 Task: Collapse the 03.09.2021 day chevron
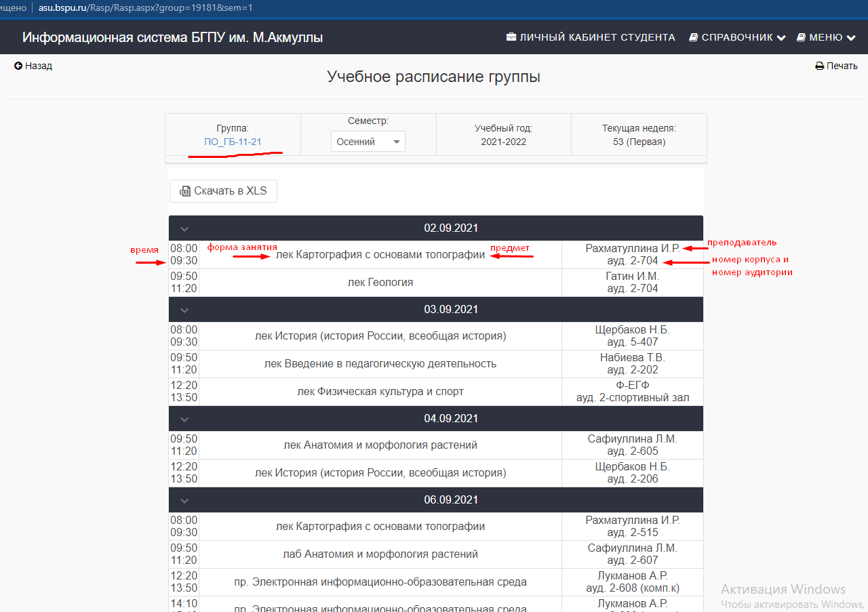184,310
